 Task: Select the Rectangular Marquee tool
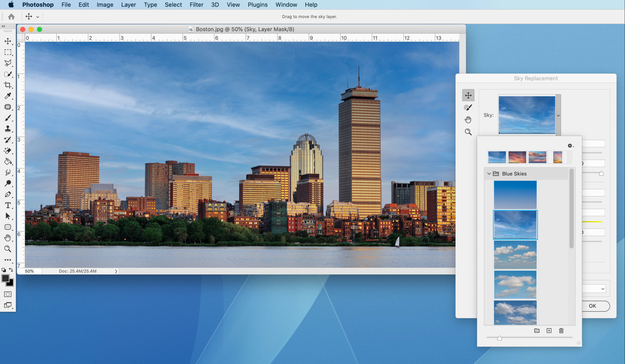pyautogui.click(x=8, y=52)
